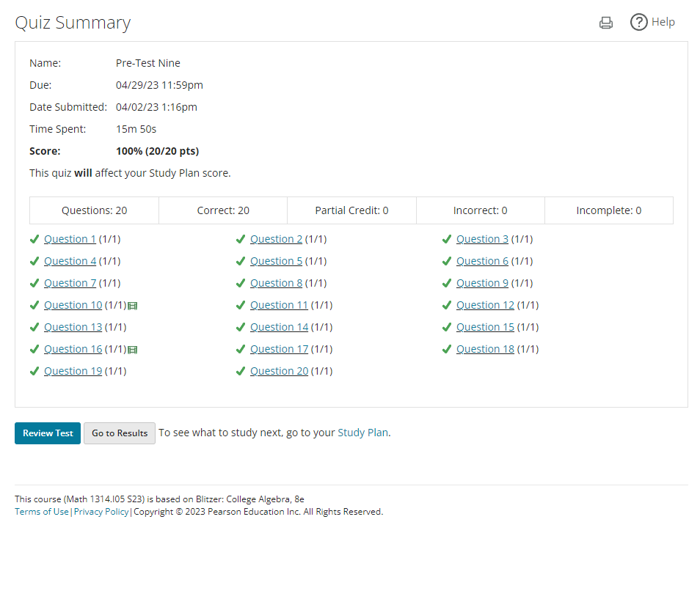Click the green checkmark beside Question 20
The height and width of the screenshot is (610, 700).
coord(241,371)
